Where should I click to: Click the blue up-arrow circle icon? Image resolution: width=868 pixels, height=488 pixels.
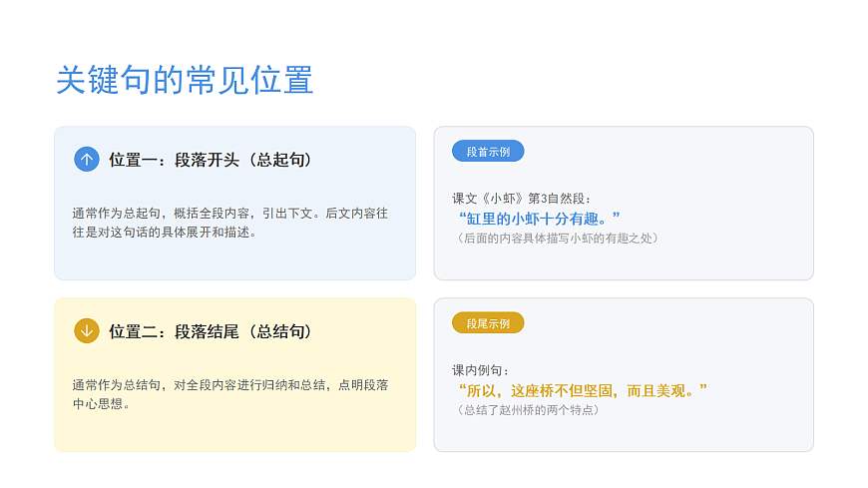pos(87,160)
